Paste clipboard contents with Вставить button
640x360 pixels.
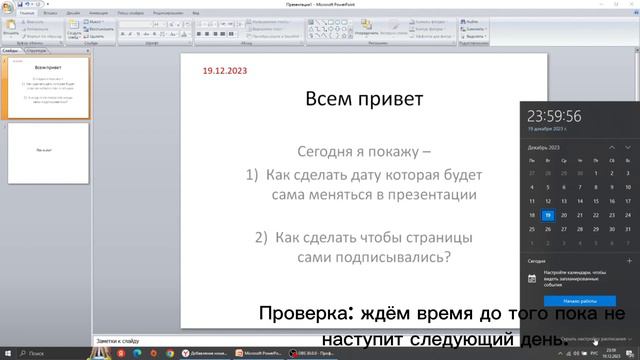pos(11,29)
